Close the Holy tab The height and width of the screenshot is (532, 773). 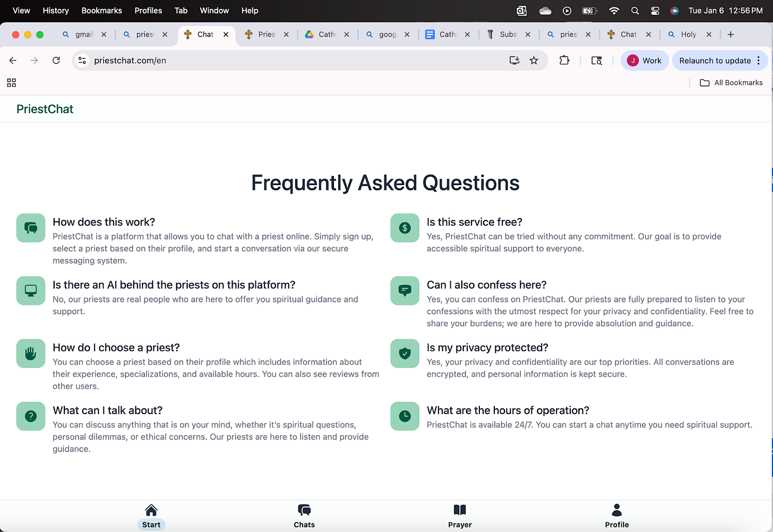click(709, 34)
